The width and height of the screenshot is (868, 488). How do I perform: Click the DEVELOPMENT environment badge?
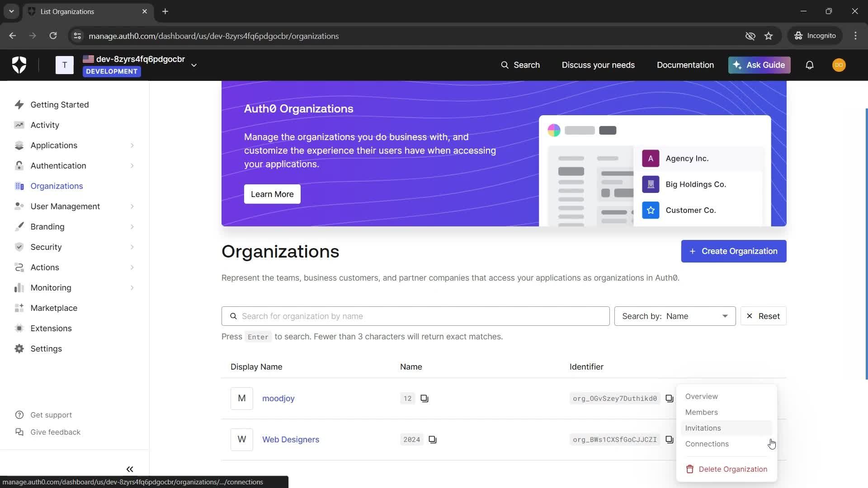[x=112, y=71]
